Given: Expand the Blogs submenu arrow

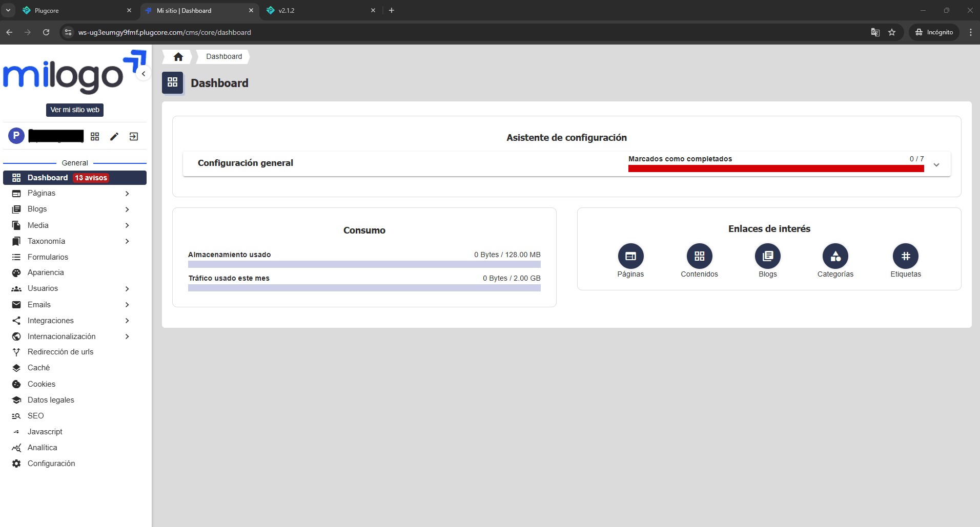Looking at the screenshot, I should (127, 209).
